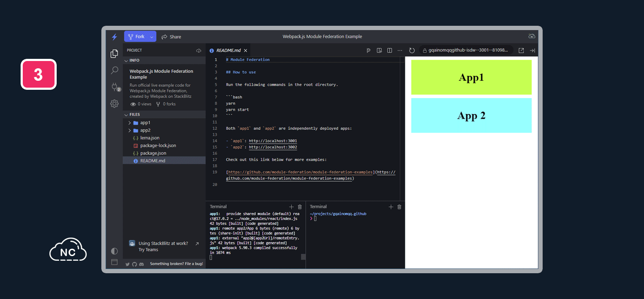Image resolution: width=644 pixels, height=299 pixels.
Task: Click the '0 forks' text
Action: 169,104
